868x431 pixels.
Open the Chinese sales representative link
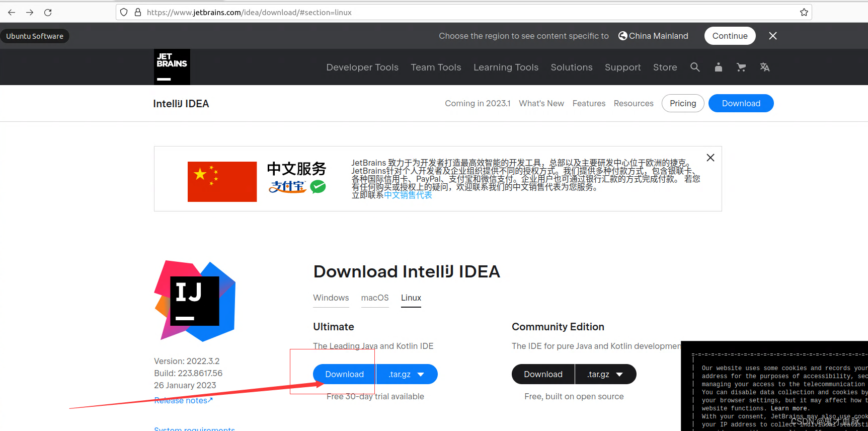click(408, 195)
